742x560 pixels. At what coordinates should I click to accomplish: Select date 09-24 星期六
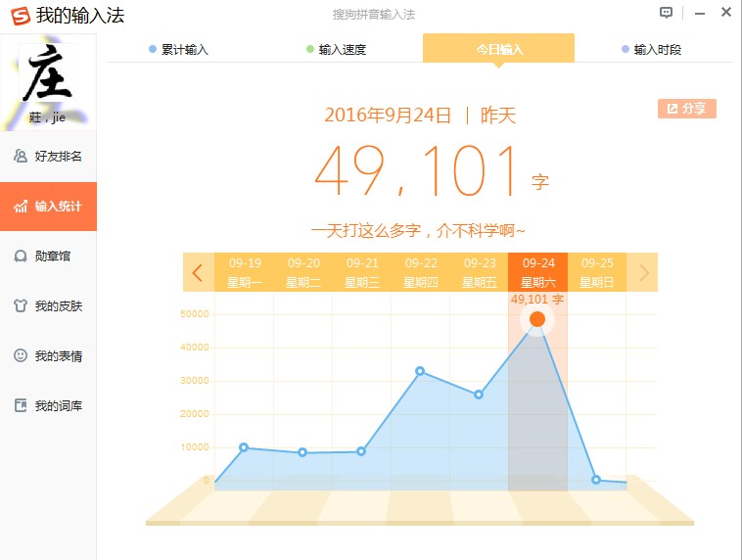pos(538,272)
